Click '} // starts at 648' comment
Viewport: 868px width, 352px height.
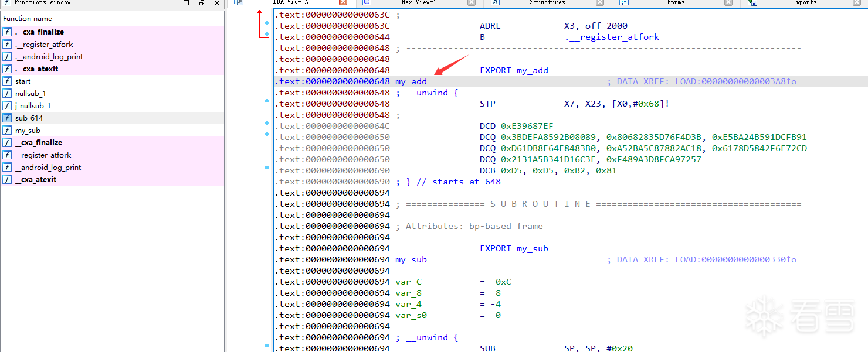coord(448,182)
